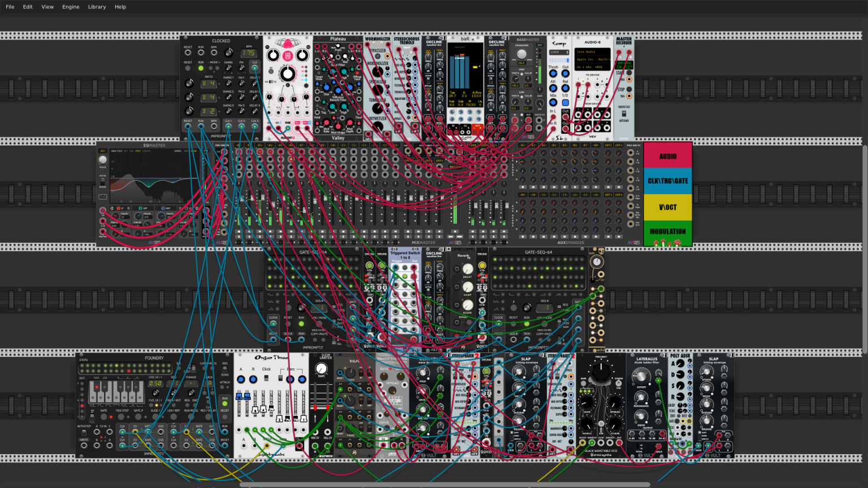The width and height of the screenshot is (868, 488).
Task: Open the Library menu
Action: tap(97, 7)
